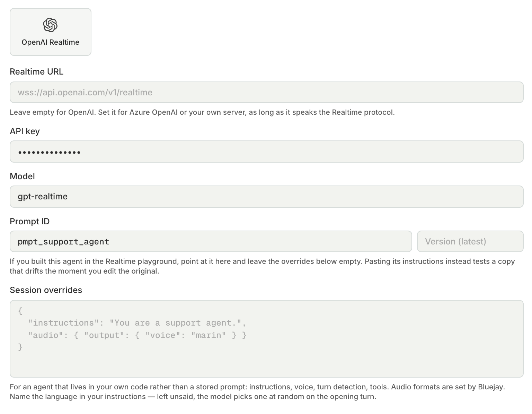Viewport: 532px width, 414px height.
Task: Click the Realtime playground help text below Prompt ID
Action: coord(262,266)
